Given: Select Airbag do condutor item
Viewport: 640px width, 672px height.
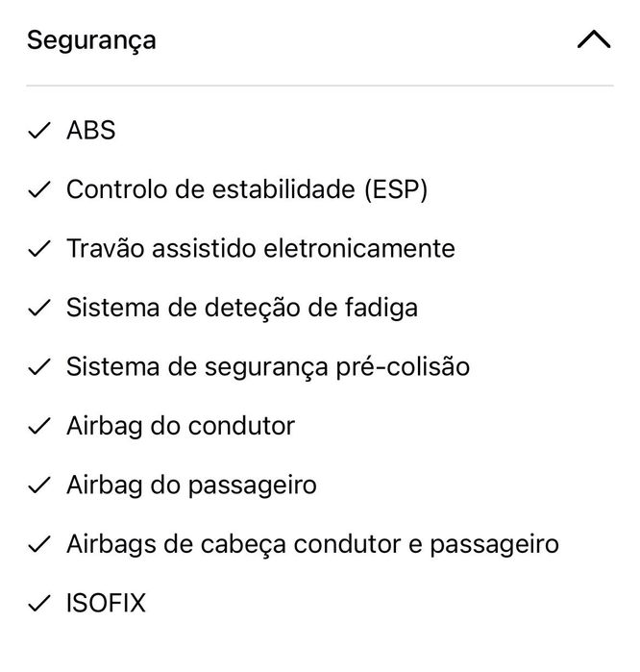Looking at the screenshot, I should click(x=181, y=426).
